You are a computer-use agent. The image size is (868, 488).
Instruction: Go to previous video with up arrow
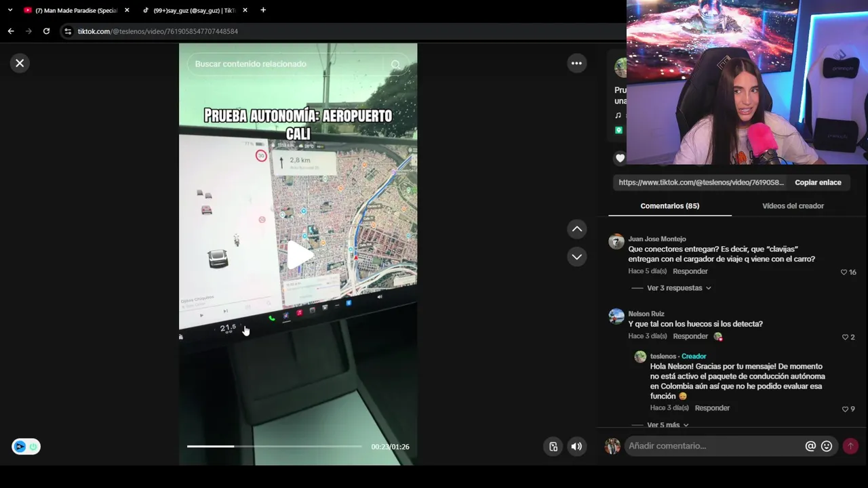click(x=577, y=229)
